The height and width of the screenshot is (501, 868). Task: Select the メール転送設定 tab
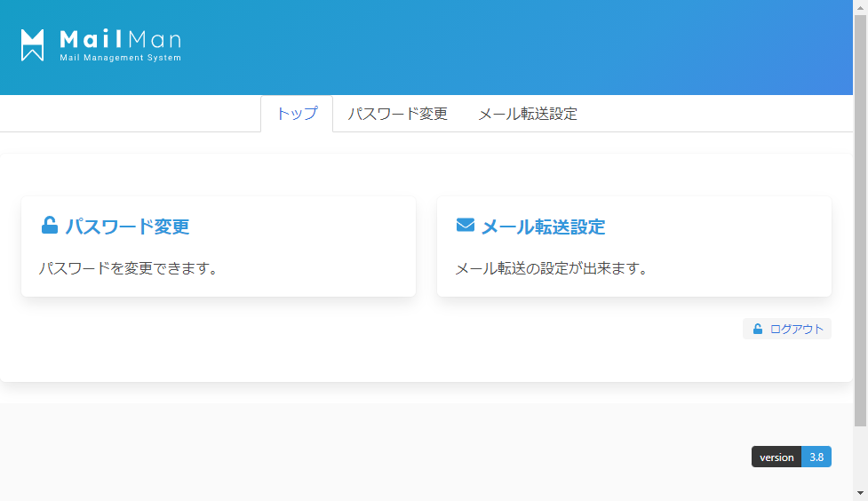coord(528,114)
